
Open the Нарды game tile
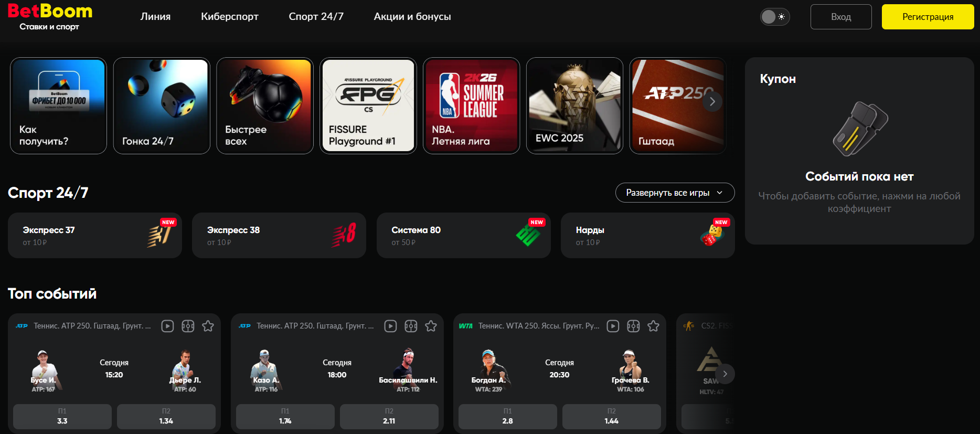point(648,235)
